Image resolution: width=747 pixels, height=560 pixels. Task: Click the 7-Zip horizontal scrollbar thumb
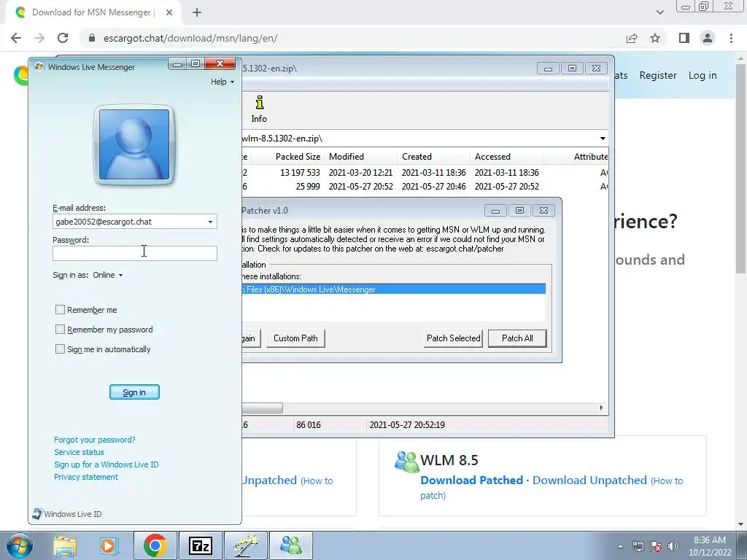pyautogui.click(x=262, y=408)
